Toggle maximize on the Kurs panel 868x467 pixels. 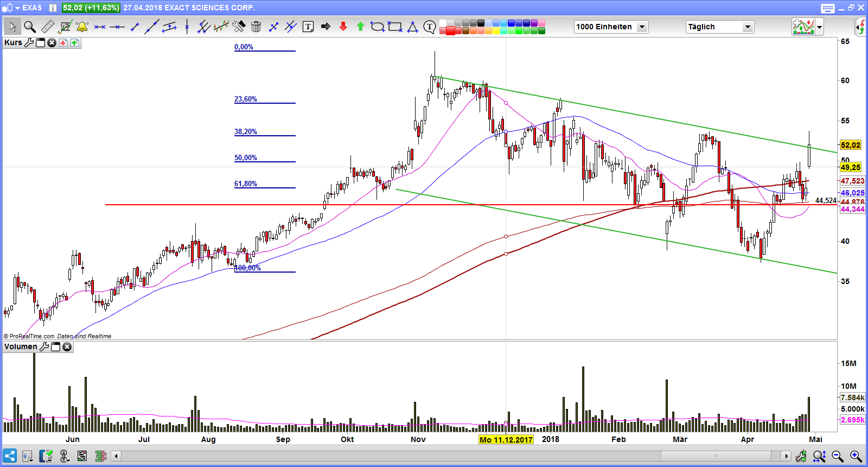pos(41,42)
